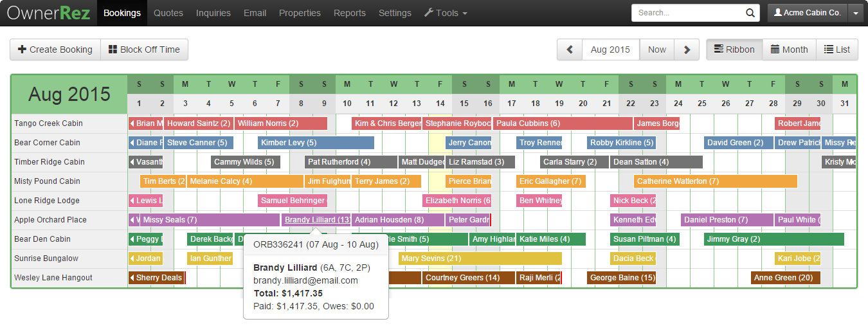Viewport: 868px width, 326px height.
Task: Go to previous month arrow
Action: click(x=570, y=50)
